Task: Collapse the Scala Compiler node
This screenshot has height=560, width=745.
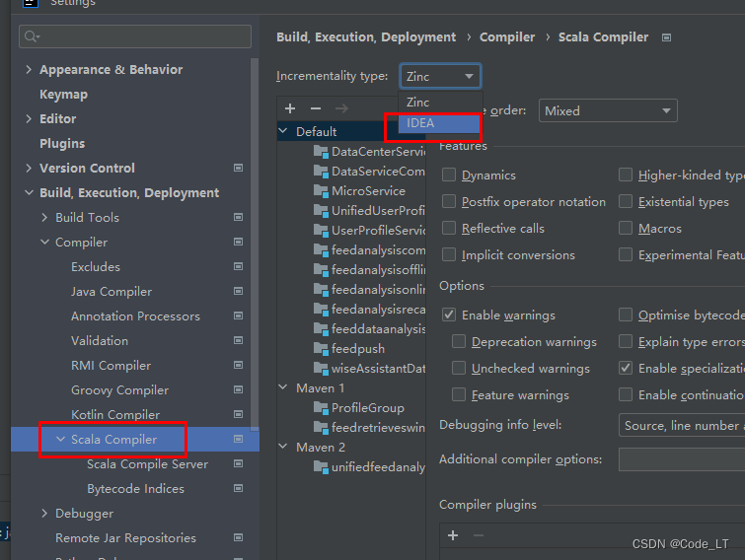Action: click(x=60, y=440)
